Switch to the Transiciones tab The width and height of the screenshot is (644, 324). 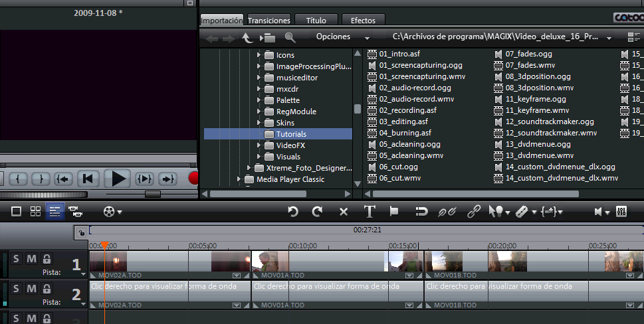click(268, 21)
